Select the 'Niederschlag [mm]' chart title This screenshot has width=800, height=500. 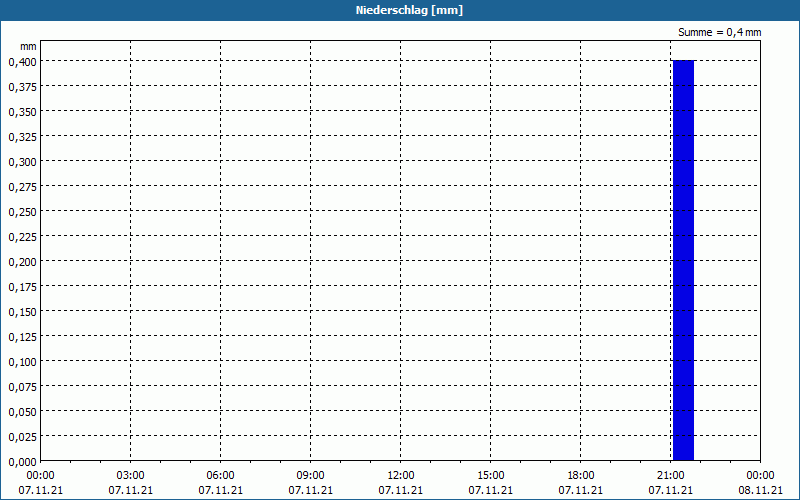point(409,10)
